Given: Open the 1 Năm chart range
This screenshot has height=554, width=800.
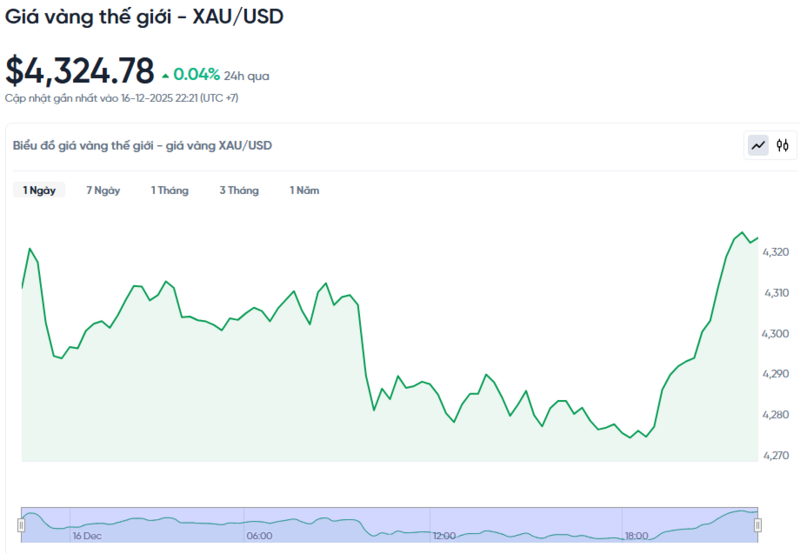Looking at the screenshot, I should 304,190.
